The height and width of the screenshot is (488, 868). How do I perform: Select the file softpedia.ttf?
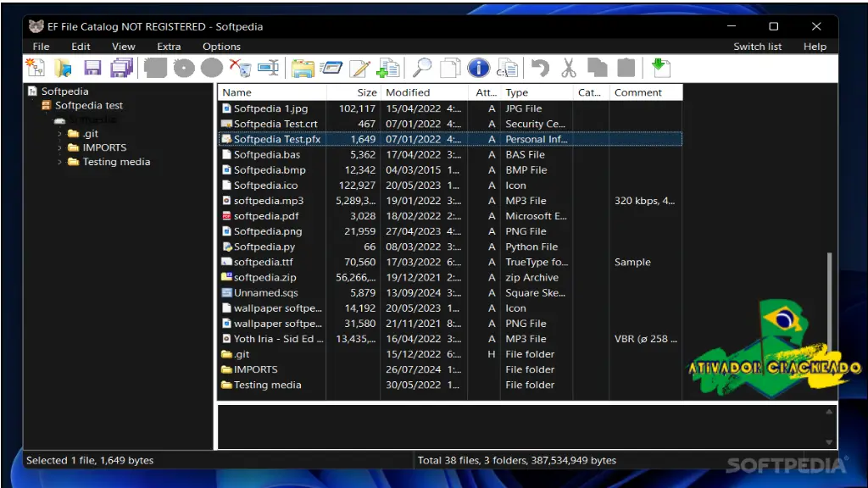[x=264, y=263]
